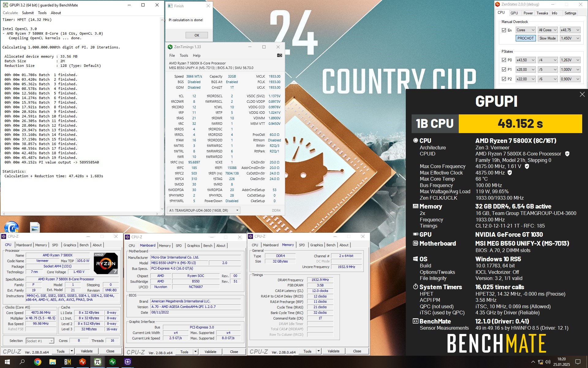Open desktop image file icon

(x=35, y=227)
